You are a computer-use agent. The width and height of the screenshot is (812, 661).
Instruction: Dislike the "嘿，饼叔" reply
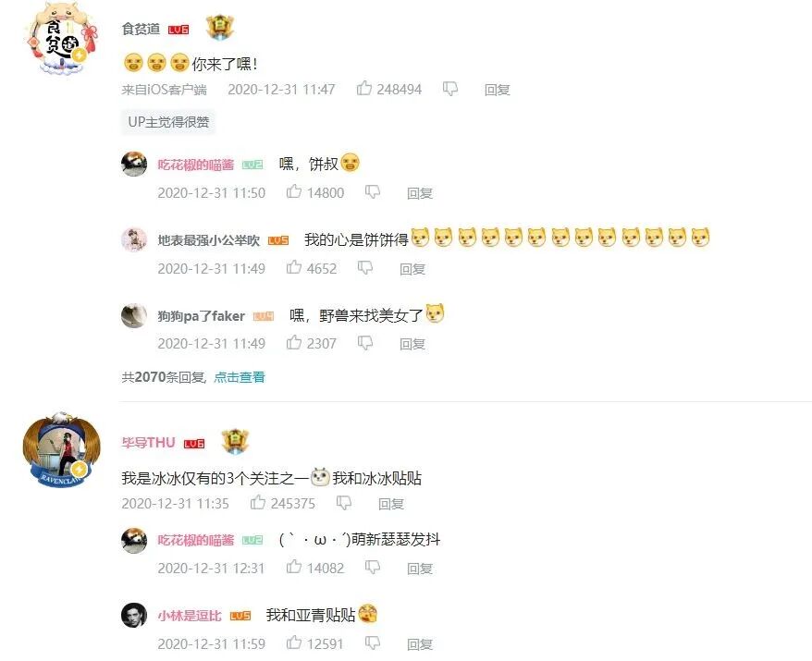click(373, 192)
